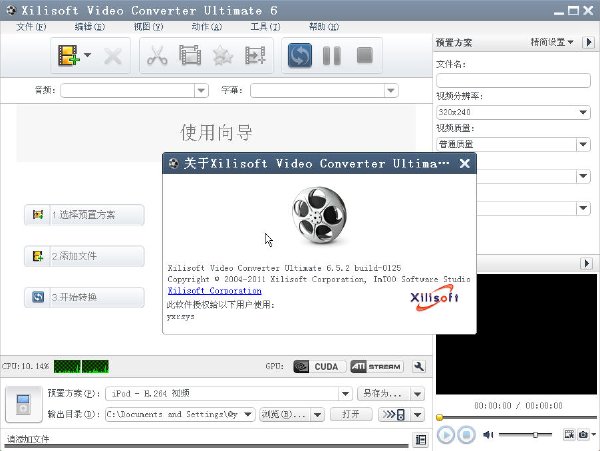The width and height of the screenshot is (600, 451).
Task: Click the black video preview area
Action: tap(516, 334)
